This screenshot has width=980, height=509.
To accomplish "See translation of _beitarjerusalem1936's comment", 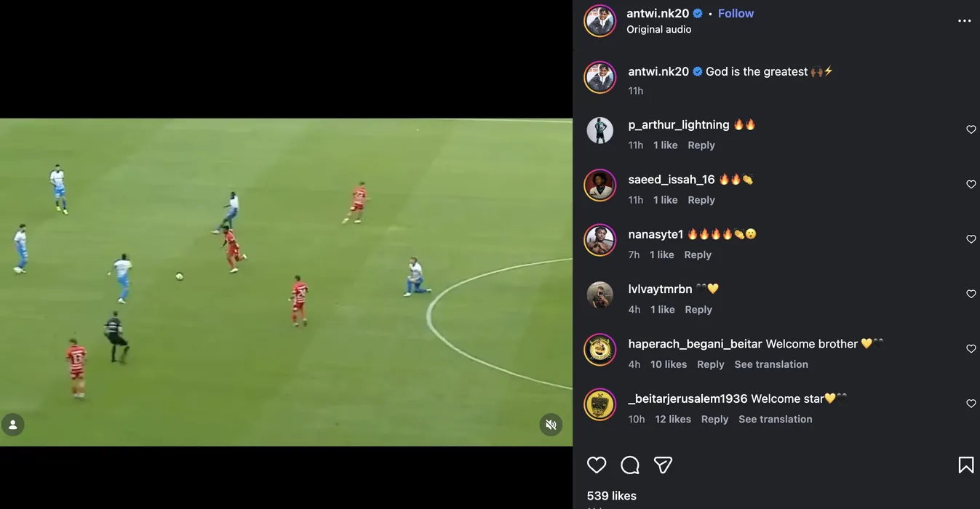I will [776, 419].
